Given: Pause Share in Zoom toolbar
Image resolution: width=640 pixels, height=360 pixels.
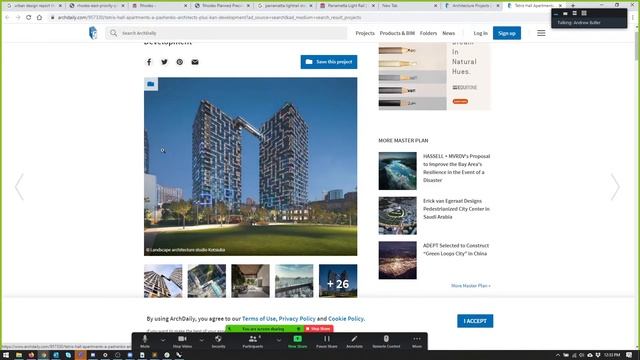Looking at the screenshot, I should [327, 342].
